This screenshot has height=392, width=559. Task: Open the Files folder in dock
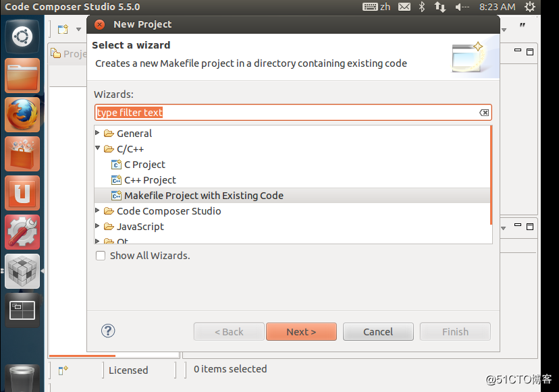coord(22,76)
